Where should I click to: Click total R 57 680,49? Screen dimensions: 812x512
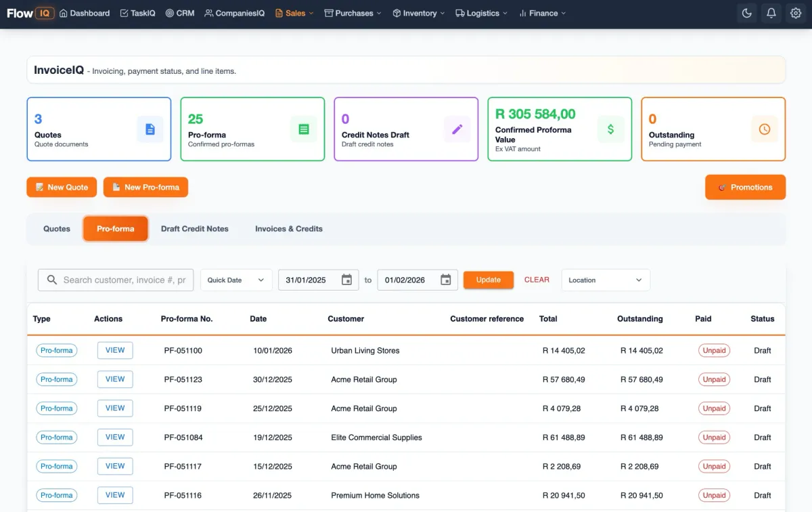click(x=564, y=379)
